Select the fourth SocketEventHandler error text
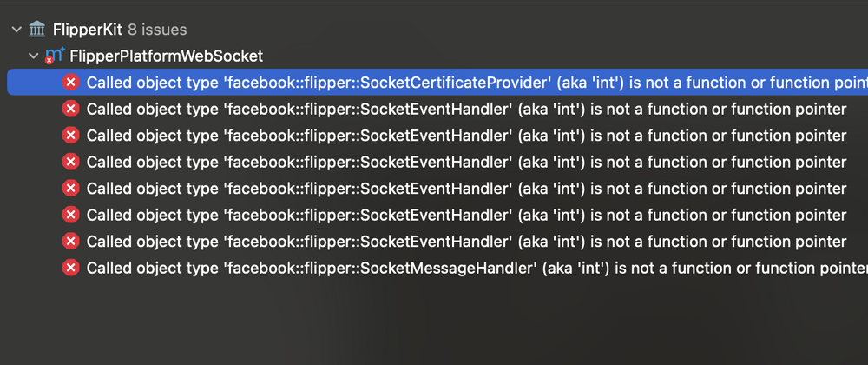 [466, 188]
